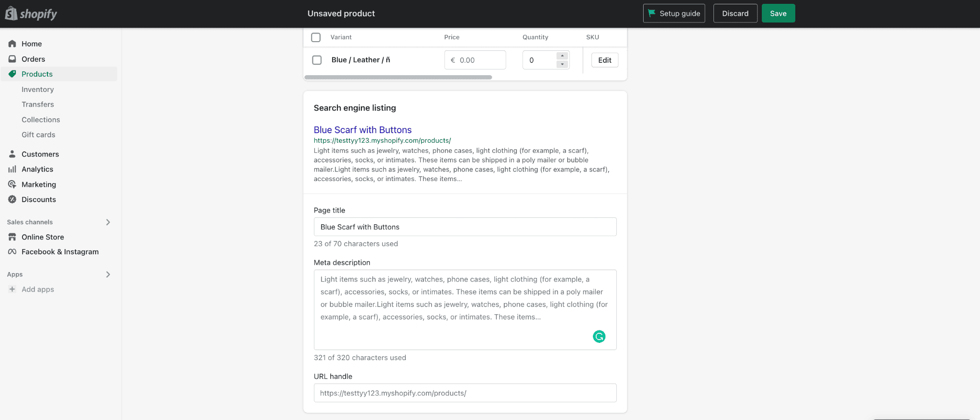Image resolution: width=980 pixels, height=420 pixels.
Task: Go to Inventory submenu
Action: click(x=38, y=89)
